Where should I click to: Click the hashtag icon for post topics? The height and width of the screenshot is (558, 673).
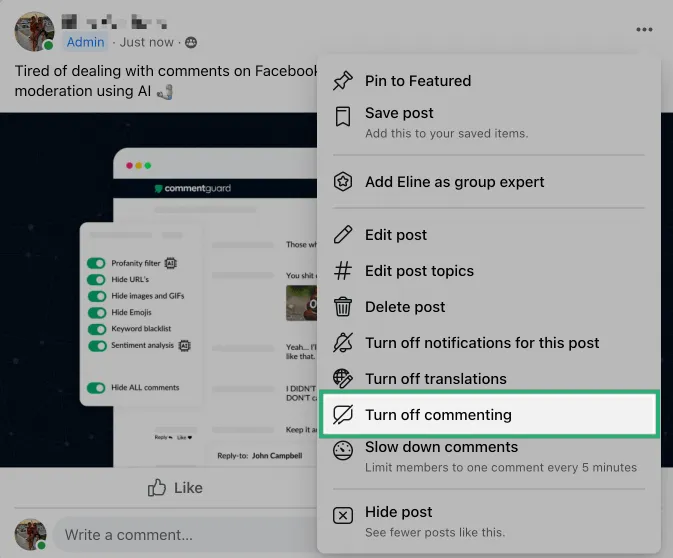(x=343, y=271)
